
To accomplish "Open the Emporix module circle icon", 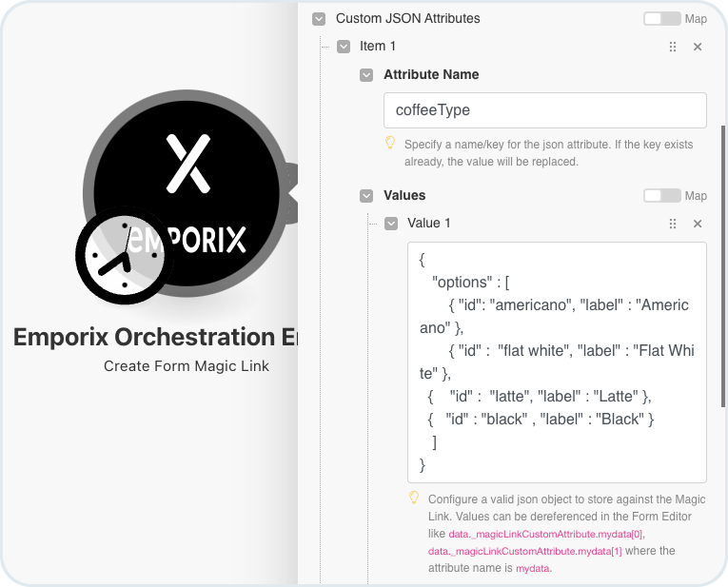I will [187, 192].
